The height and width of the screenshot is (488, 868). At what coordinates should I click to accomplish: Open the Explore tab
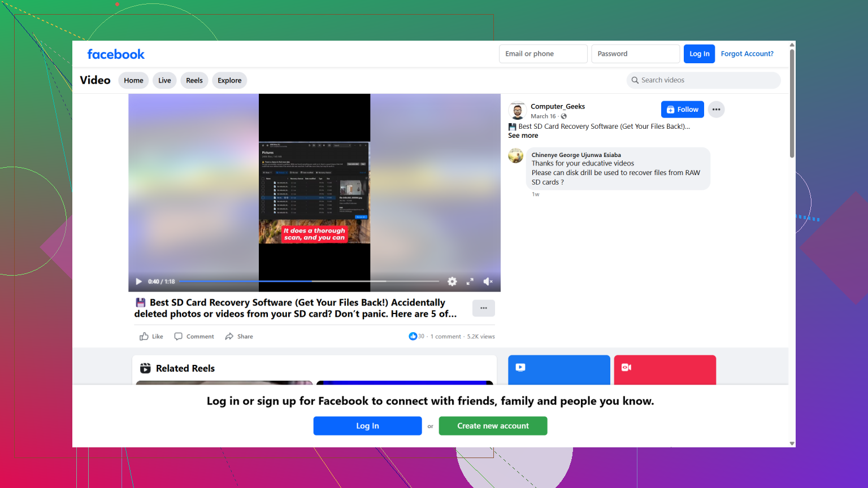point(229,80)
